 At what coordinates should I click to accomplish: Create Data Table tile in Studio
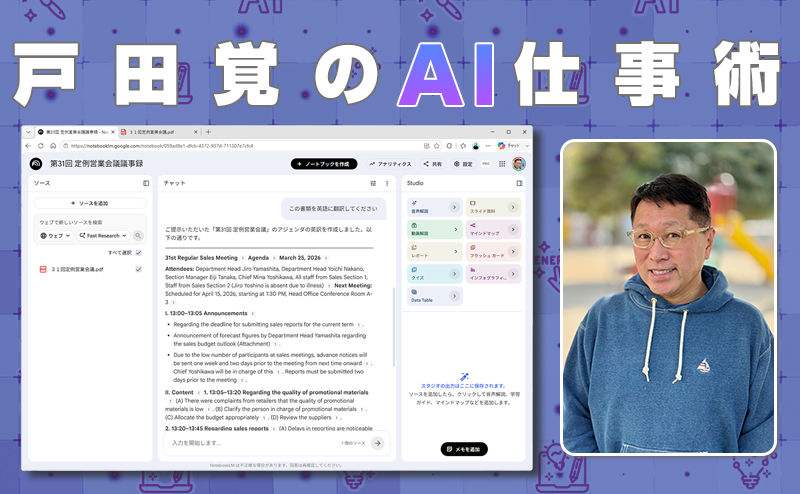435,296
